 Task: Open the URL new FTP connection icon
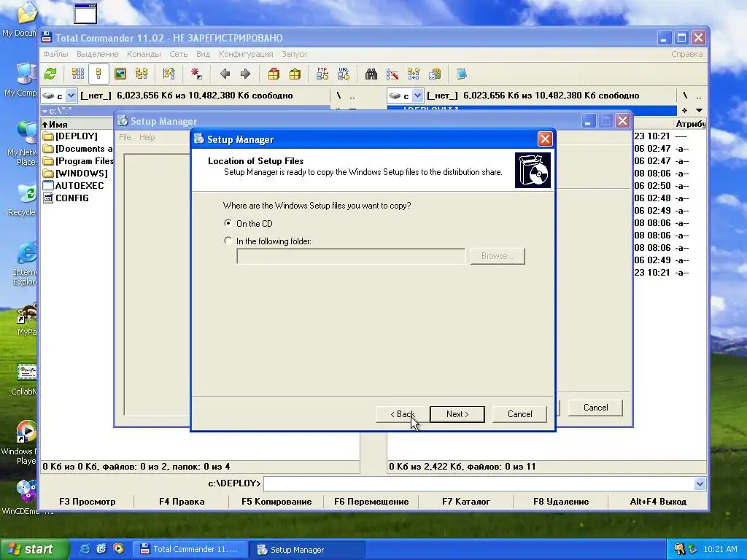[x=344, y=74]
